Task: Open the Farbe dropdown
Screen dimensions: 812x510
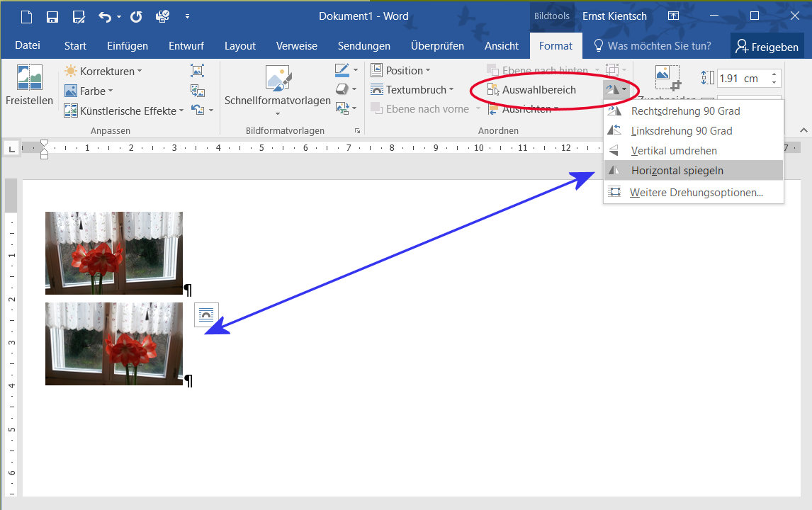Action: 89,91
